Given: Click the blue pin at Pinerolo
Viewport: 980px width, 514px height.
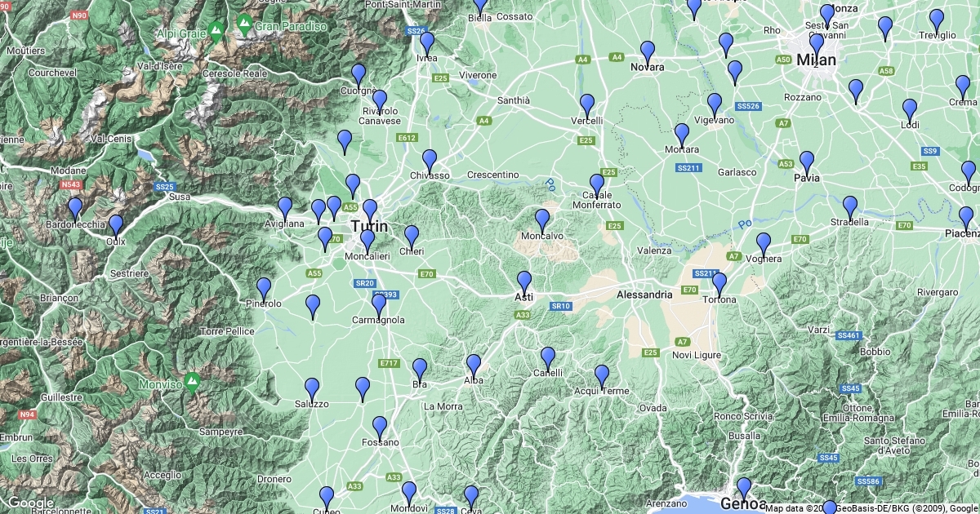Looking at the screenshot, I should coord(264,290).
